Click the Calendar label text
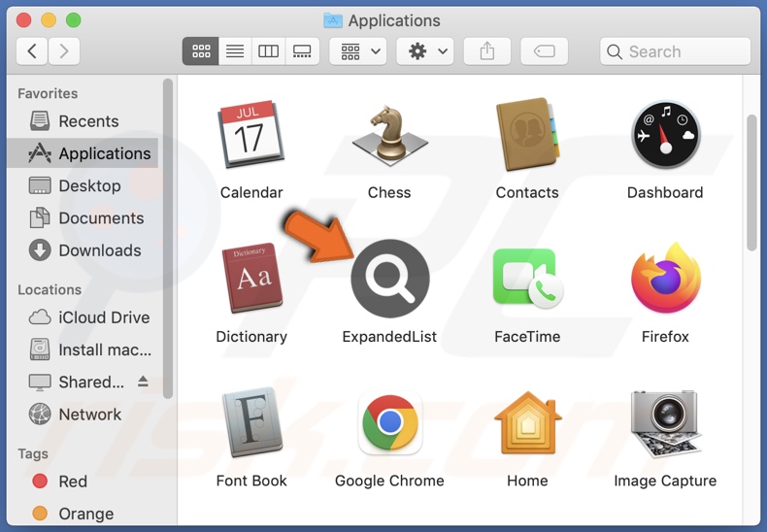This screenshot has height=532, width=767. (x=251, y=192)
